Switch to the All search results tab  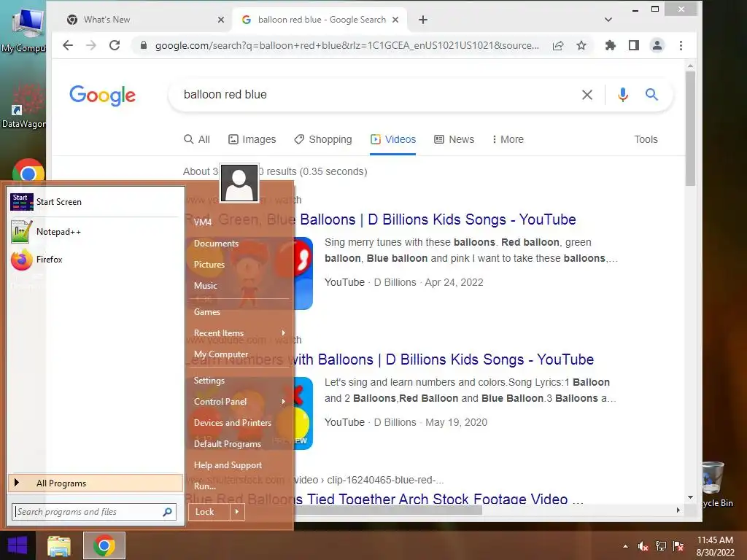point(197,139)
